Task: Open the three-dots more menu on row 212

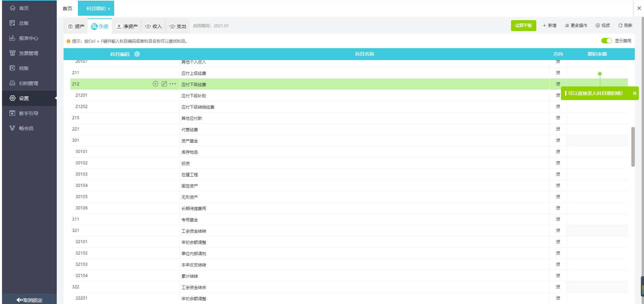Action: [x=173, y=84]
